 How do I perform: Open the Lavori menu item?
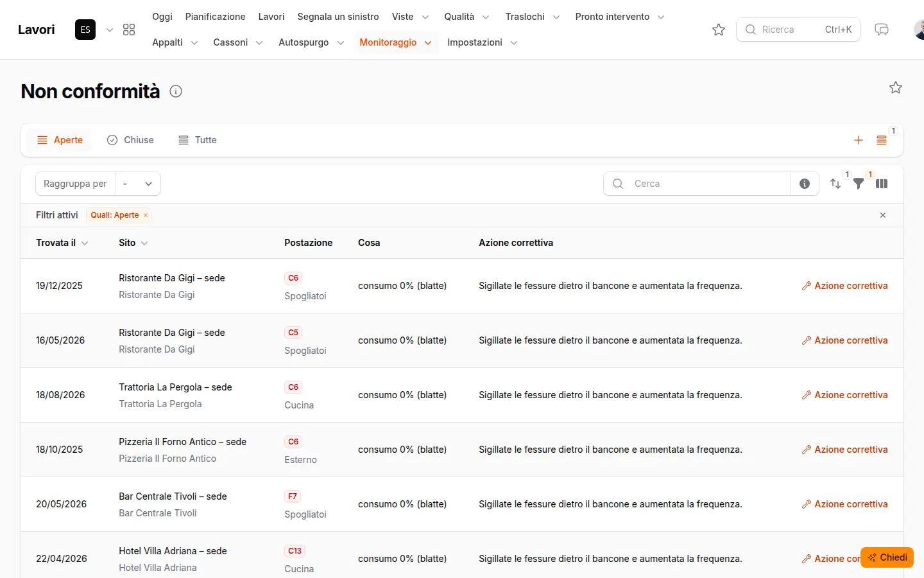click(x=271, y=17)
